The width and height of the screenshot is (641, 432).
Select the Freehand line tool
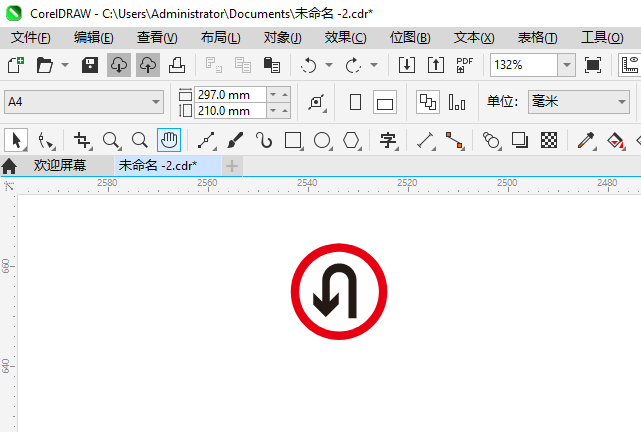[207, 141]
